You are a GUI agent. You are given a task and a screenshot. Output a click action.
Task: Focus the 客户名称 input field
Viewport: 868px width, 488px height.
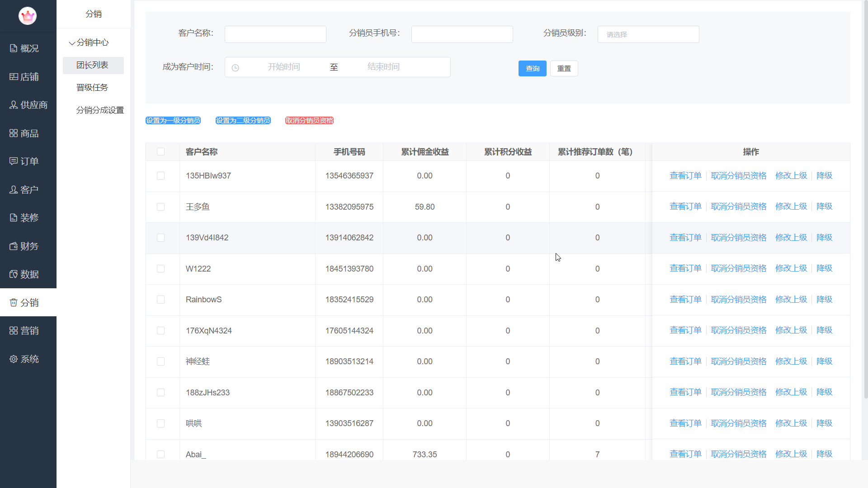click(275, 34)
